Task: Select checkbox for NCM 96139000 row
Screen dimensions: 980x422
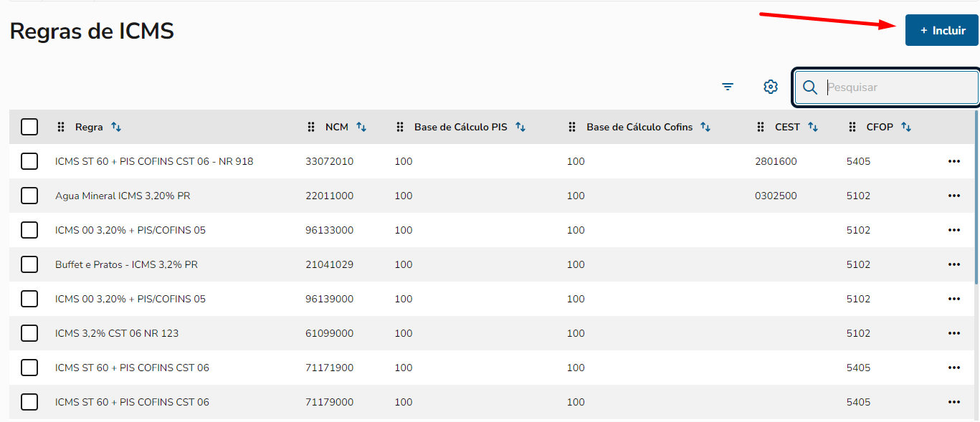Action: (x=29, y=299)
